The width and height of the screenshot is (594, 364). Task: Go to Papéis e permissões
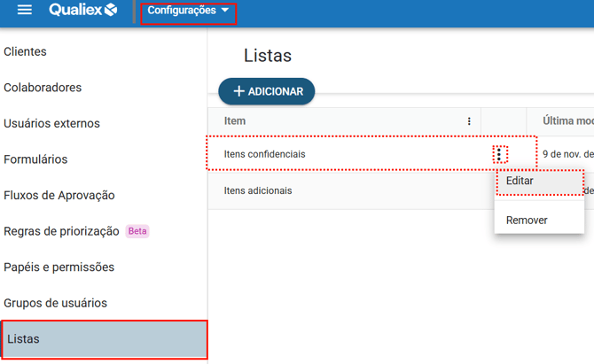coord(59,267)
